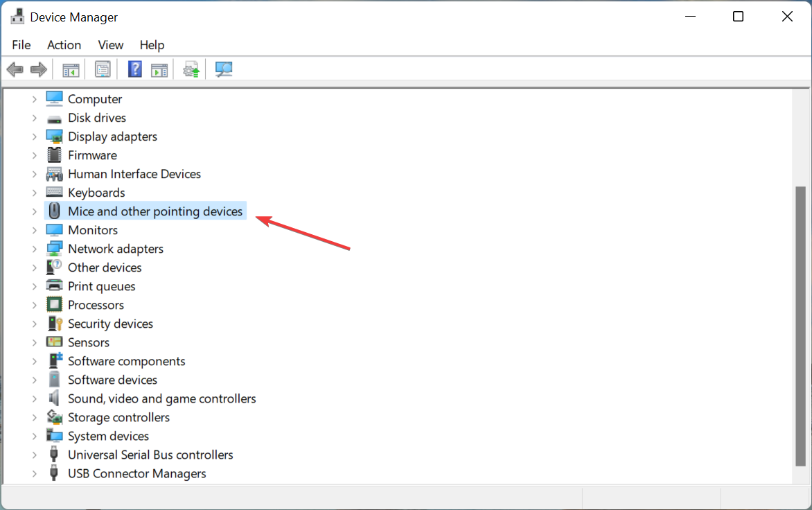Select the Sensors label

[89, 342]
